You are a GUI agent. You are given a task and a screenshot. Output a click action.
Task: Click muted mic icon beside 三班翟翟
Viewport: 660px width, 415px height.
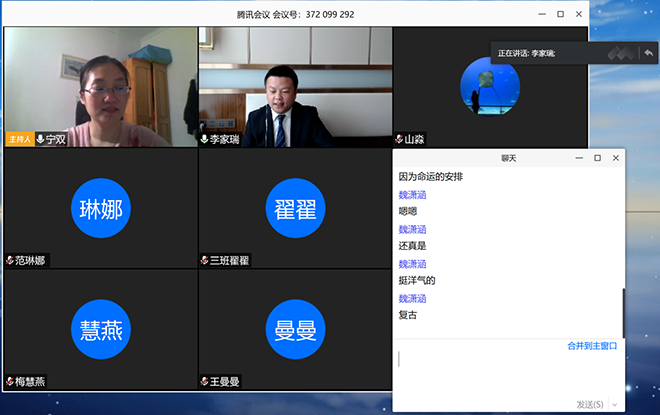click(205, 261)
